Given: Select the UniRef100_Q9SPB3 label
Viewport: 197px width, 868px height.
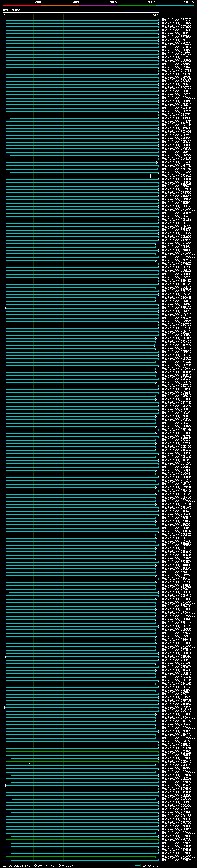Looking at the screenshot, I should pos(177,149).
